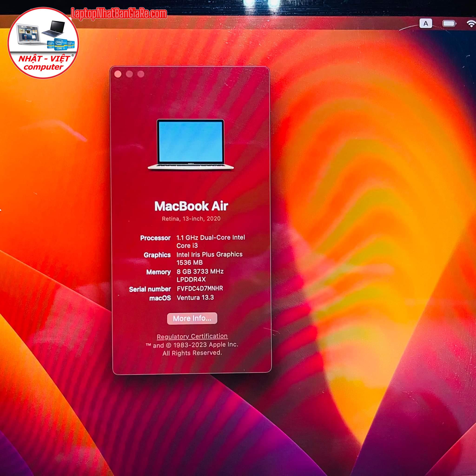
Task: Click the window zoom button
Action: tap(141, 74)
